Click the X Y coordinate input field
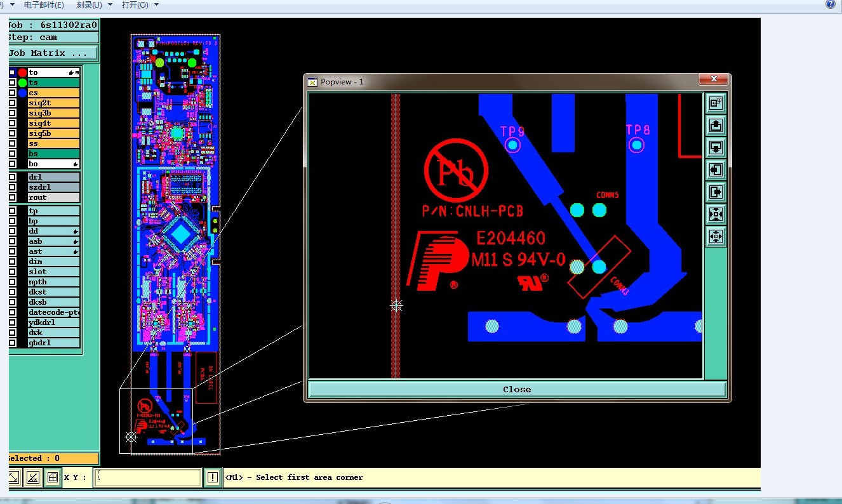 [148, 477]
